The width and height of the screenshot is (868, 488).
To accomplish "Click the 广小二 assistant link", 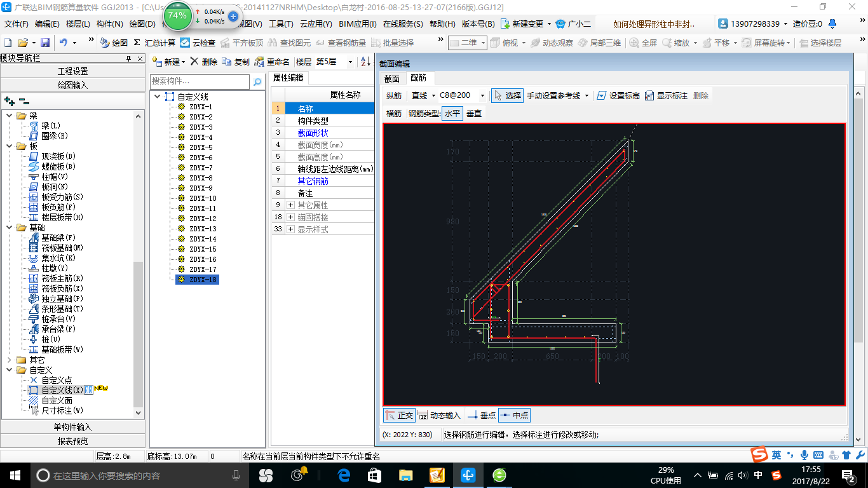I will tap(574, 24).
